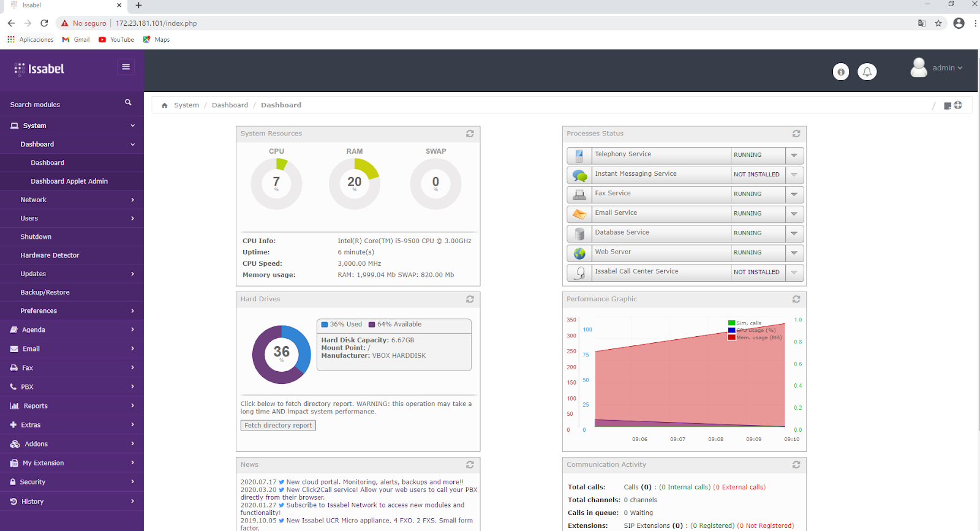Refresh the Hard Drives applet

click(470, 299)
